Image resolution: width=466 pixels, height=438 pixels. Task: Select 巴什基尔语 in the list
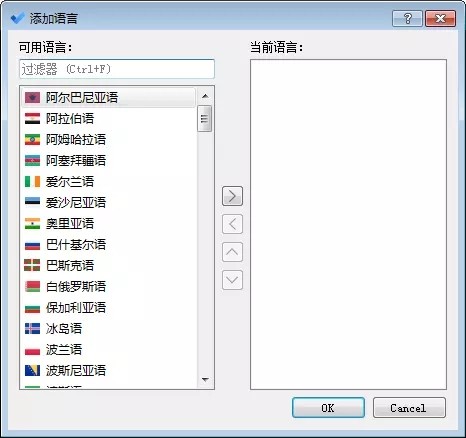point(108,245)
